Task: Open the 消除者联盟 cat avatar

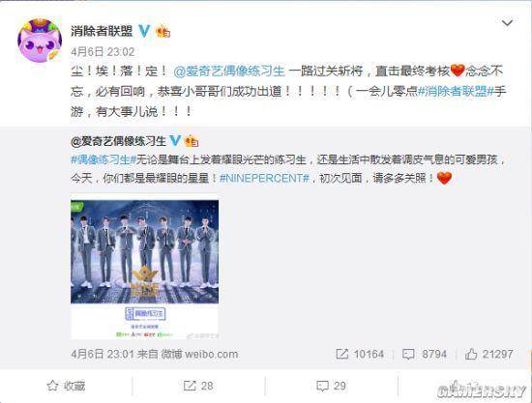Action: click(x=40, y=41)
